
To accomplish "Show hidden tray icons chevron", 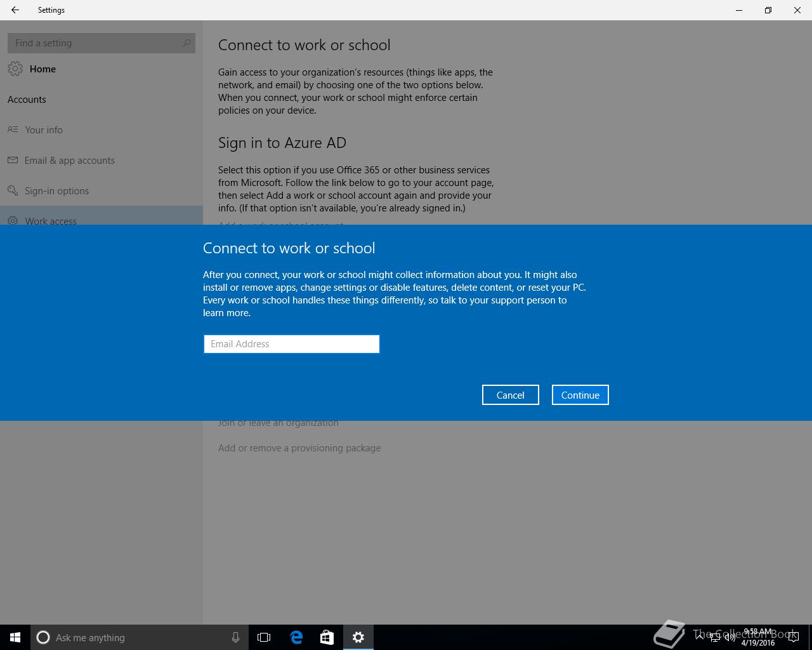I will pyautogui.click(x=699, y=637).
